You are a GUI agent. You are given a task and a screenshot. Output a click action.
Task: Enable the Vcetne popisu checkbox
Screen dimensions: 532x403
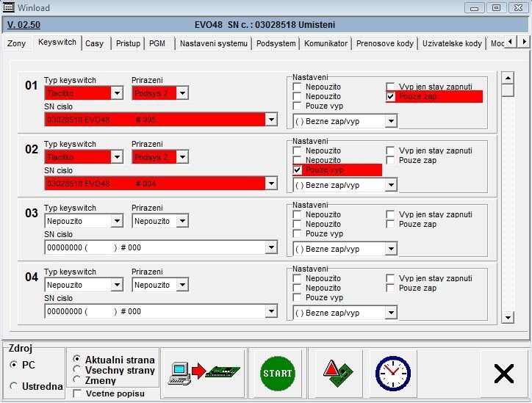[x=78, y=394]
